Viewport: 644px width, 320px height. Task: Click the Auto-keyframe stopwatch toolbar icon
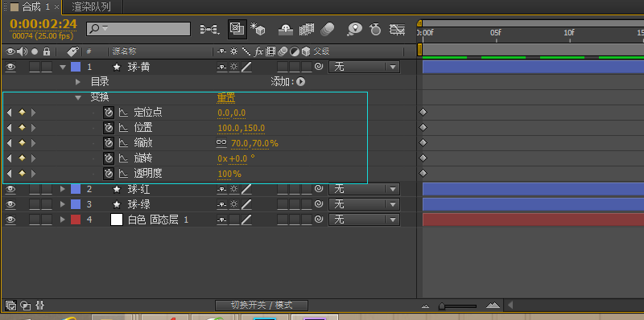(375, 29)
